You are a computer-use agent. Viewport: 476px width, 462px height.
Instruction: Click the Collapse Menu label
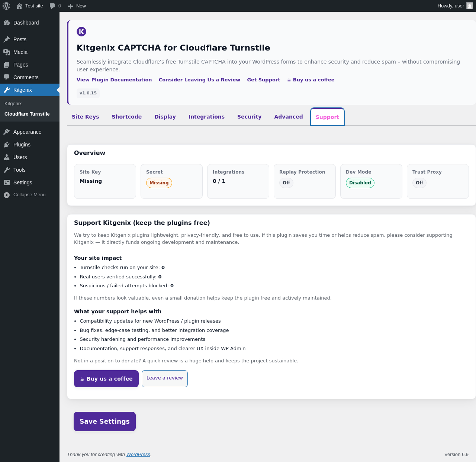pos(29,195)
